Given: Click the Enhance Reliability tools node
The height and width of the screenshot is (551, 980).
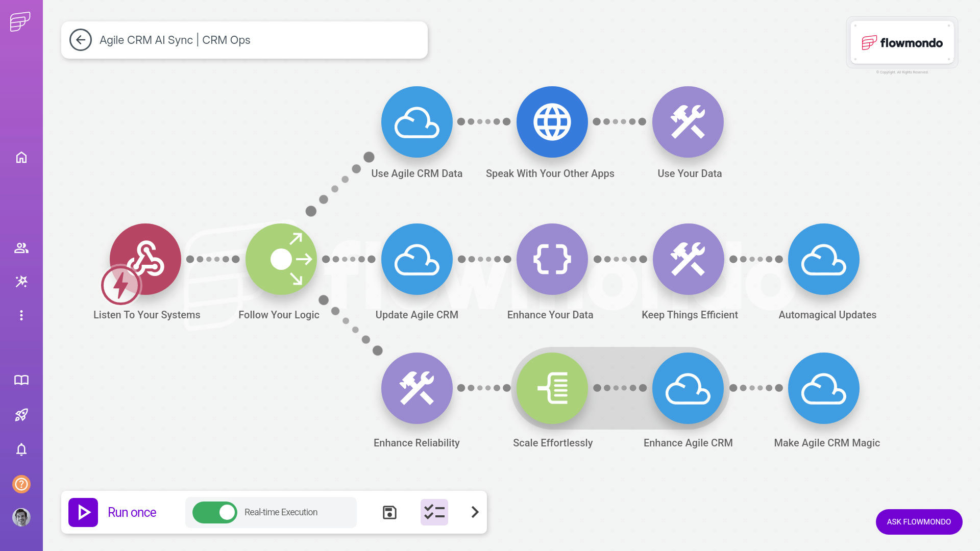Looking at the screenshot, I should 416,388.
